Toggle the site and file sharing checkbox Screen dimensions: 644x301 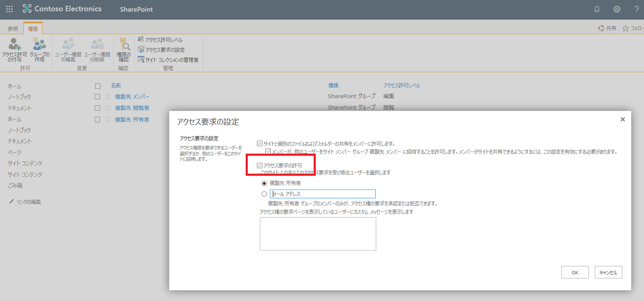pos(259,143)
